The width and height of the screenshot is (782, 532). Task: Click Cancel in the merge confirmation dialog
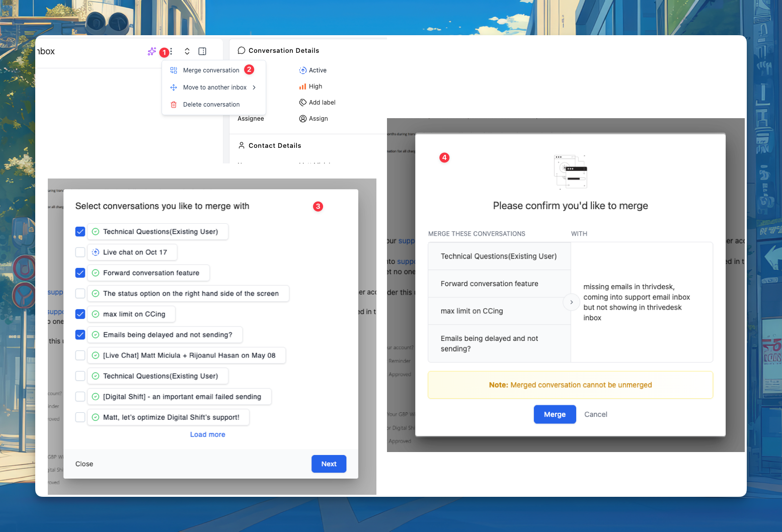[595, 414]
